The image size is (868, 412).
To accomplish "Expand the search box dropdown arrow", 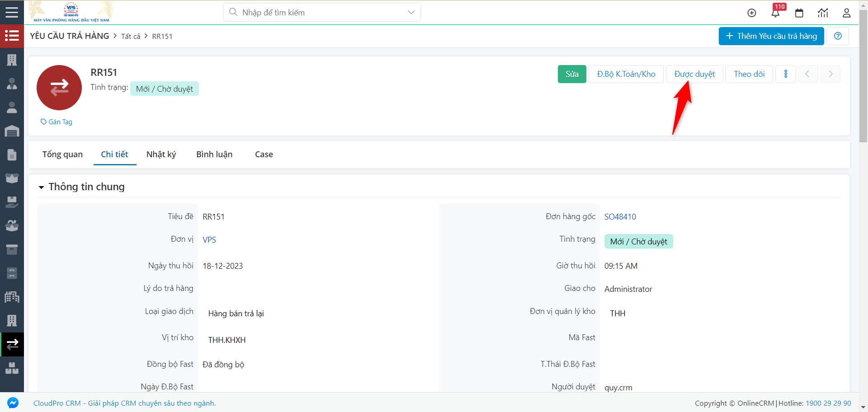I will point(411,12).
